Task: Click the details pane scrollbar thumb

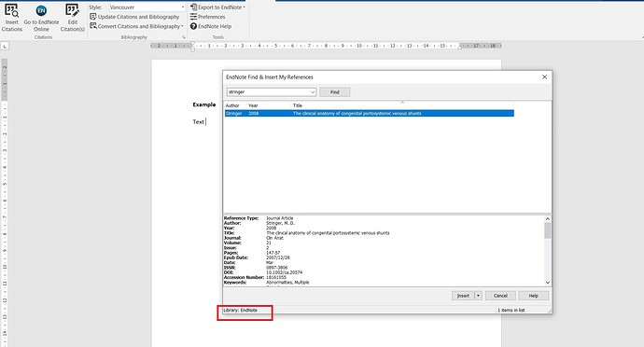Action: [548, 230]
